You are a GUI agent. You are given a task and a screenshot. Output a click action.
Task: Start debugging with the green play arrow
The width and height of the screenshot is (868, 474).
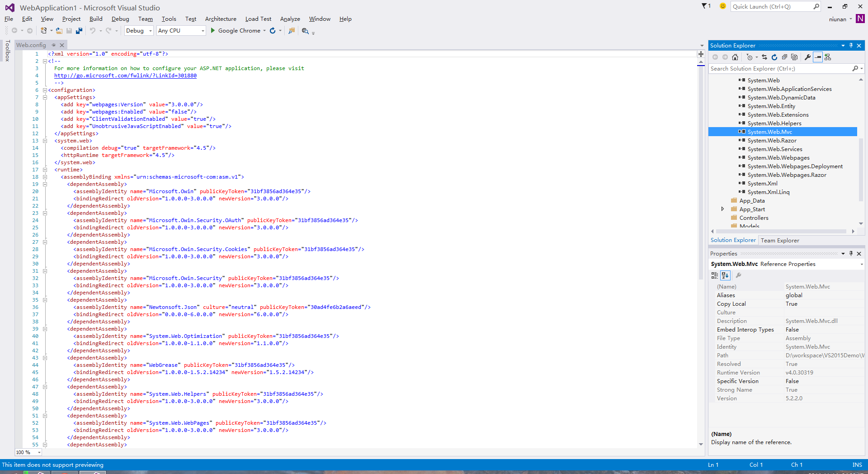point(213,31)
